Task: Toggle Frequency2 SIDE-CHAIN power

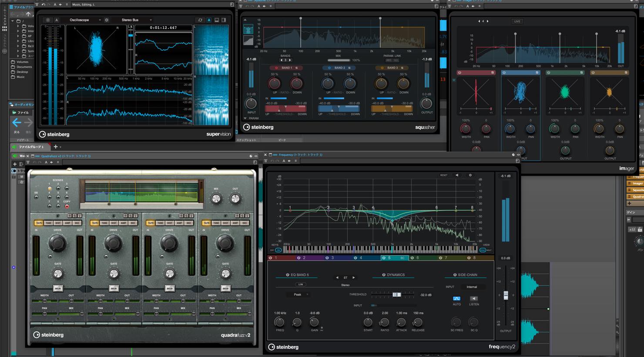Action: [x=455, y=275]
